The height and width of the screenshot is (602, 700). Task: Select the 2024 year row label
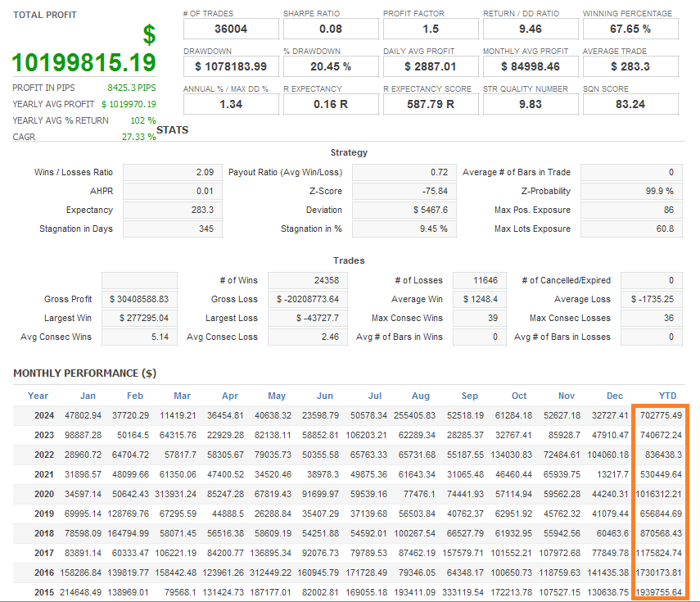pyautogui.click(x=44, y=415)
